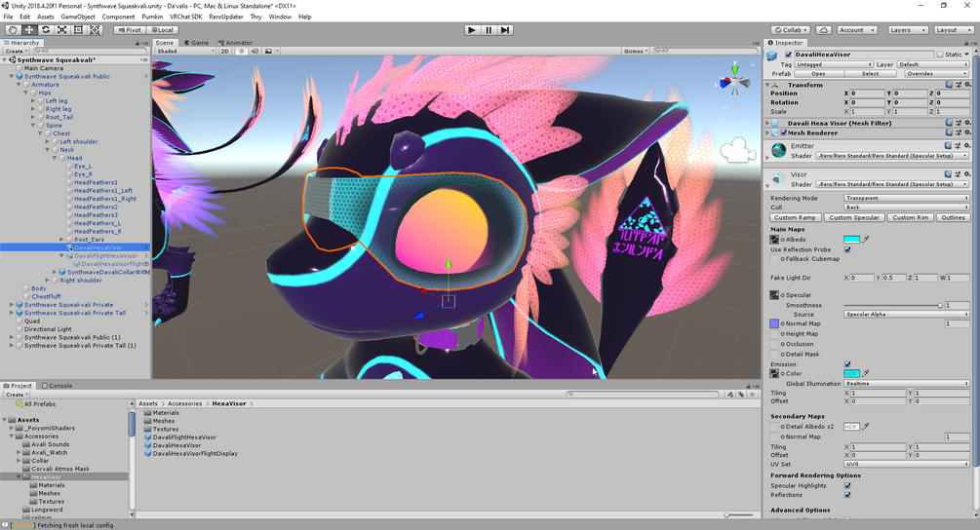Image resolution: width=980 pixels, height=530 pixels.
Task: Toggle Local/Global handle rotation
Action: [163, 30]
